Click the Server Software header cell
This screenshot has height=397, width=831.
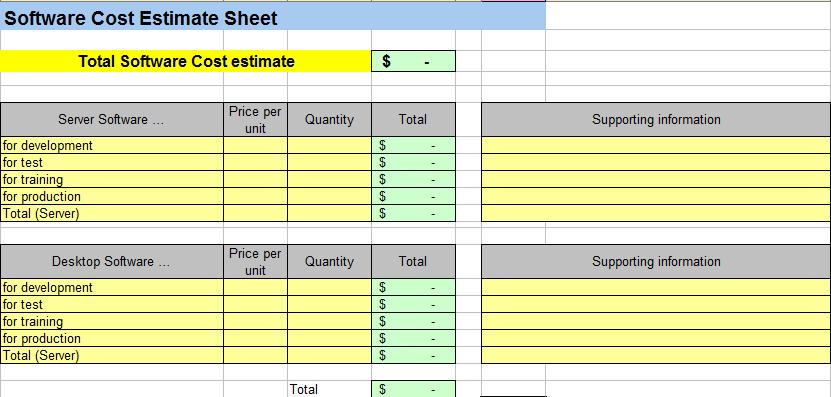coord(112,119)
